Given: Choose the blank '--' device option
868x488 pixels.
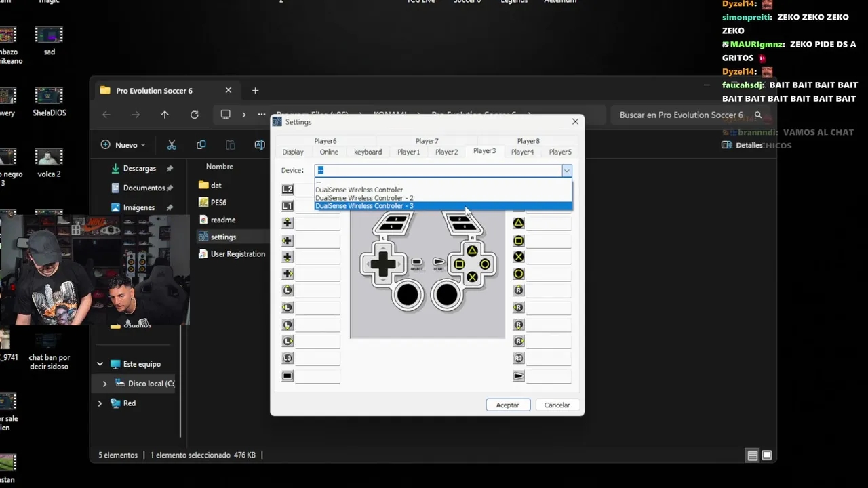Looking at the screenshot, I should (443, 182).
